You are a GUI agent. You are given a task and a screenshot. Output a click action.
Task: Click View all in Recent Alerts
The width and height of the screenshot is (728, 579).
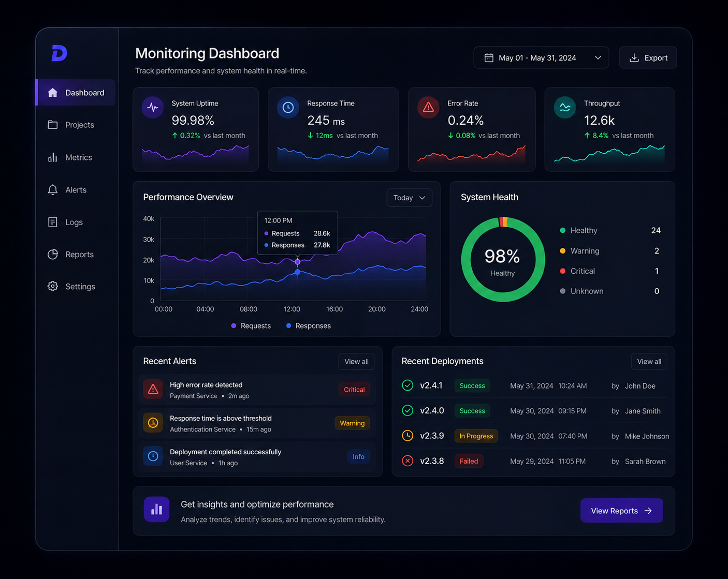356,362
